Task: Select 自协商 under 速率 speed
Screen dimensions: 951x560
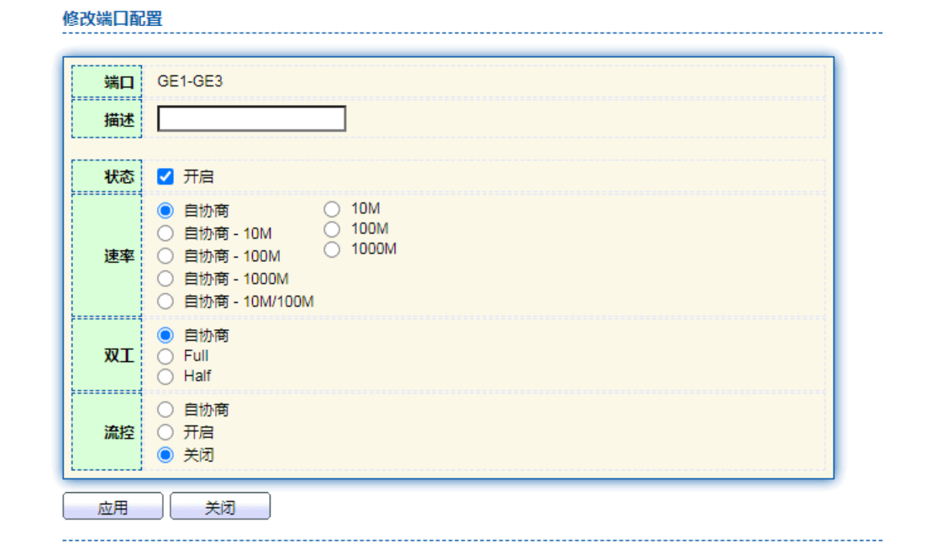Action: 166,211
